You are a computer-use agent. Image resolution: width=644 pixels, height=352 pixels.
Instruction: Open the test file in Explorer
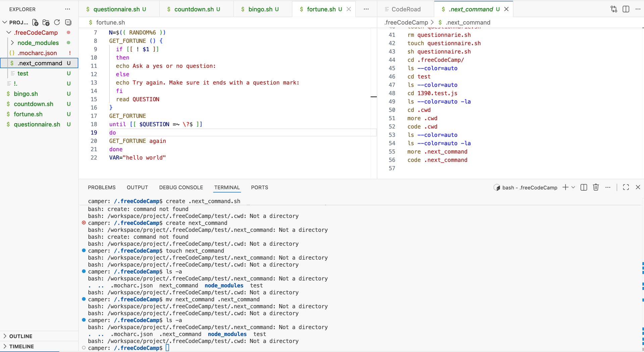[39, 73]
